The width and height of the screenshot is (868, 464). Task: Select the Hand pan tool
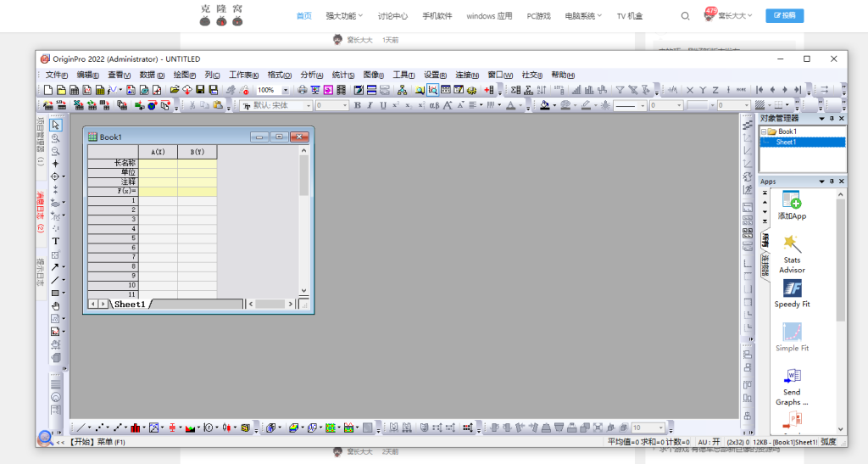pos(55,306)
